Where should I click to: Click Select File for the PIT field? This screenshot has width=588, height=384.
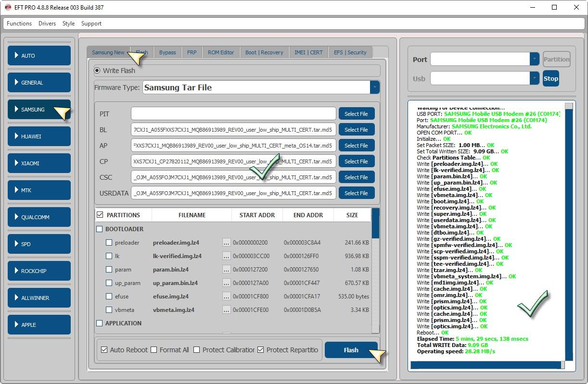356,114
